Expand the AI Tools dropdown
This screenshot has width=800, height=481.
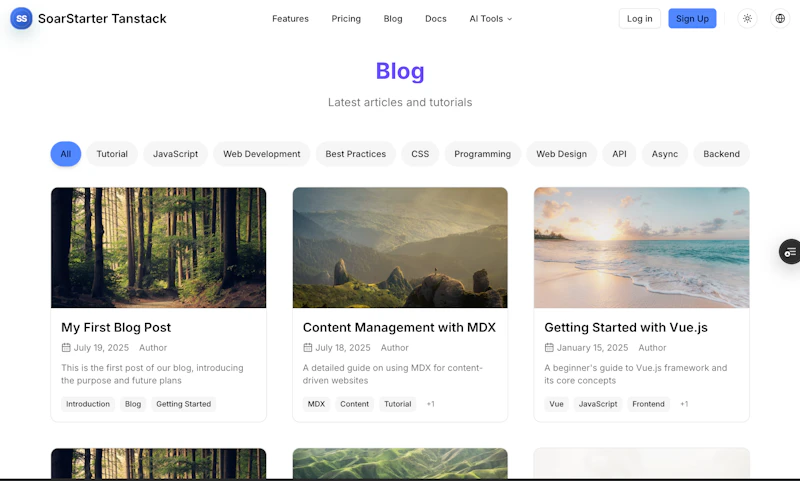point(490,18)
